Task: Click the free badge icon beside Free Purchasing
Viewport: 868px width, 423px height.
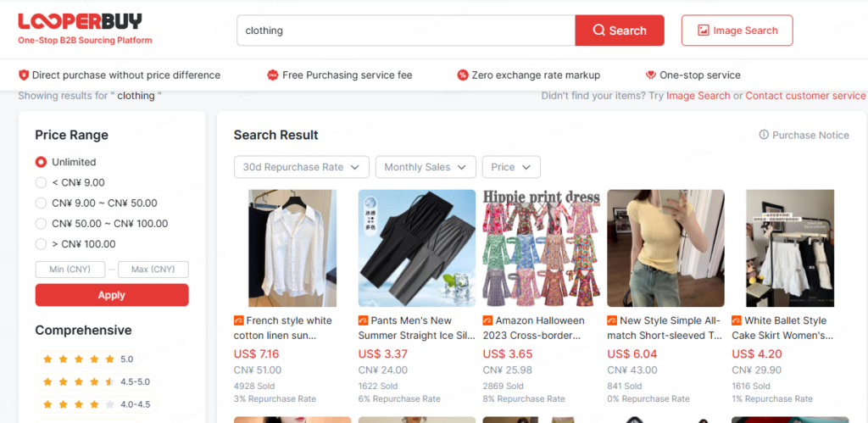Action: point(272,75)
